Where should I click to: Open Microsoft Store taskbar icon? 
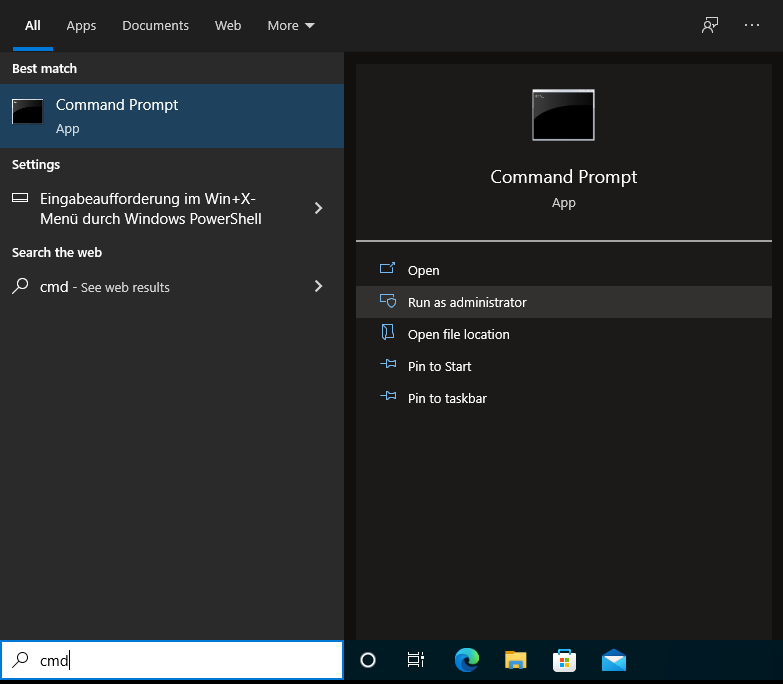pyautogui.click(x=565, y=660)
